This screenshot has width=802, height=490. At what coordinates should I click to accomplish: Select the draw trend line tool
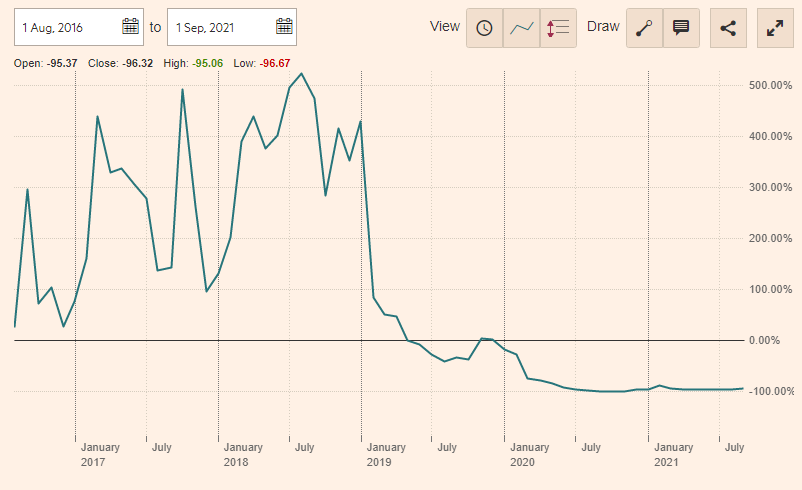click(645, 28)
